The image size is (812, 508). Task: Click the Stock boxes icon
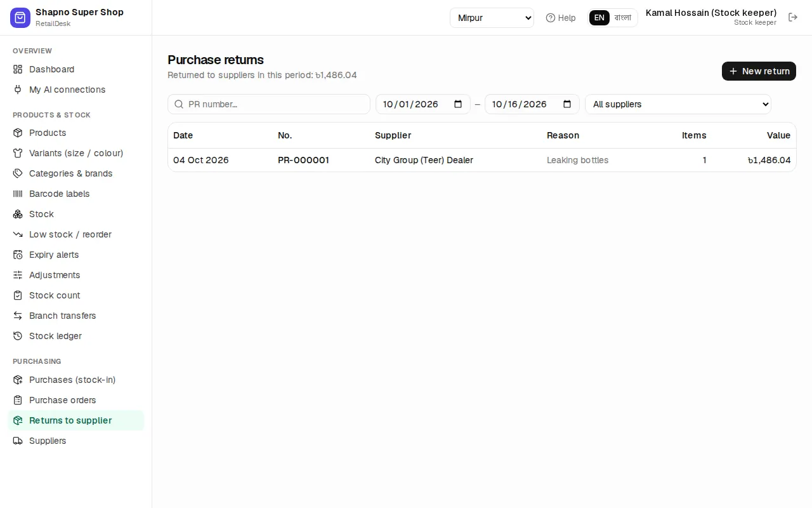pyautogui.click(x=18, y=214)
